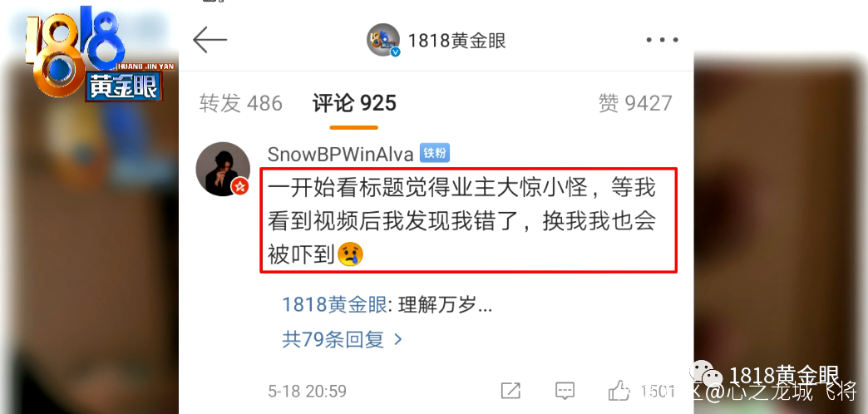The height and width of the screenshot is (414, 868).
Task: Click the verified badge on commenter avatar
Action: tap(239, 186)
